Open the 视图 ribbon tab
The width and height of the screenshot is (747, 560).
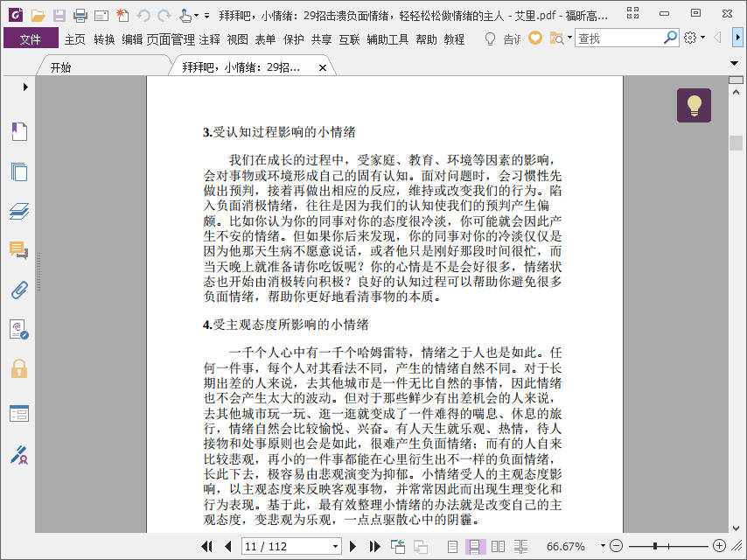tap(237, 39)
